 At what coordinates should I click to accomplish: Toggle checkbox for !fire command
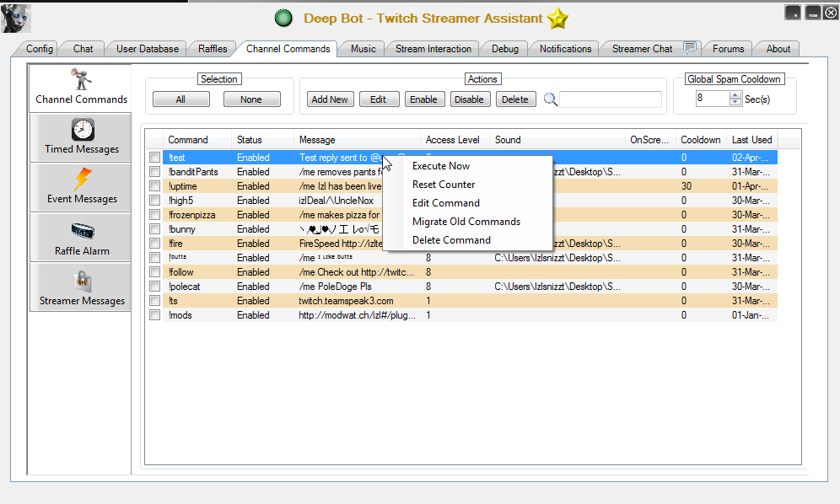(155, 244)
